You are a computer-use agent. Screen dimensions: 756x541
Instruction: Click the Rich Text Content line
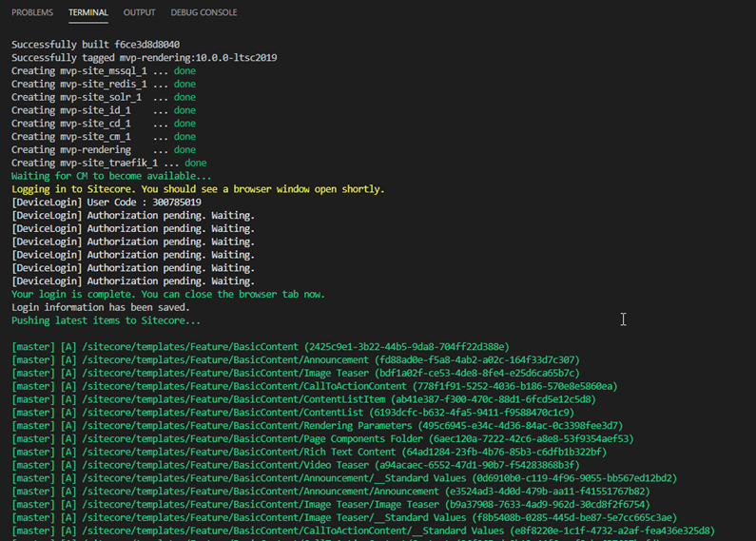(309, 453)
